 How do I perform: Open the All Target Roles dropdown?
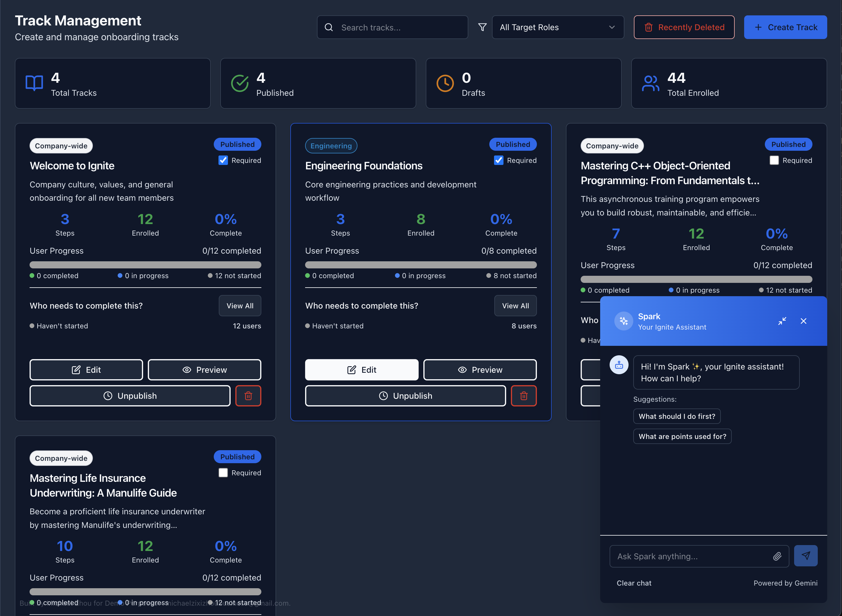(558, 27)
